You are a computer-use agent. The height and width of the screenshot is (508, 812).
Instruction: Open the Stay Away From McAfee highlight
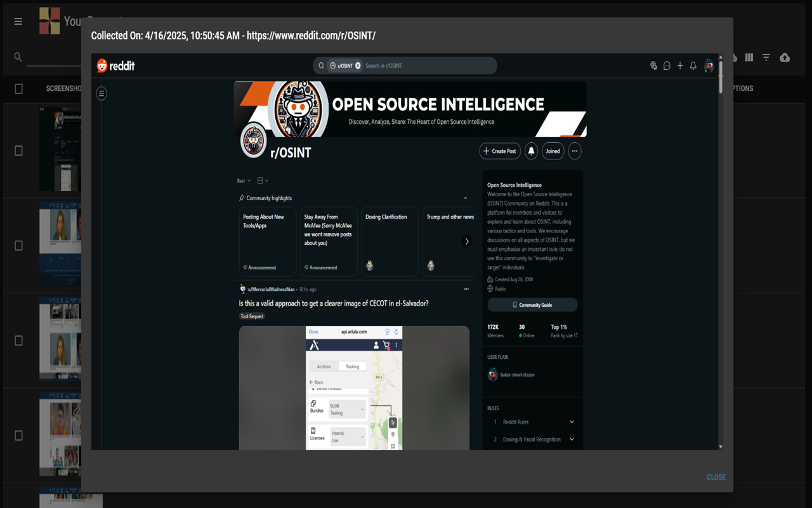pyautogui.click(x=329, y=241)
